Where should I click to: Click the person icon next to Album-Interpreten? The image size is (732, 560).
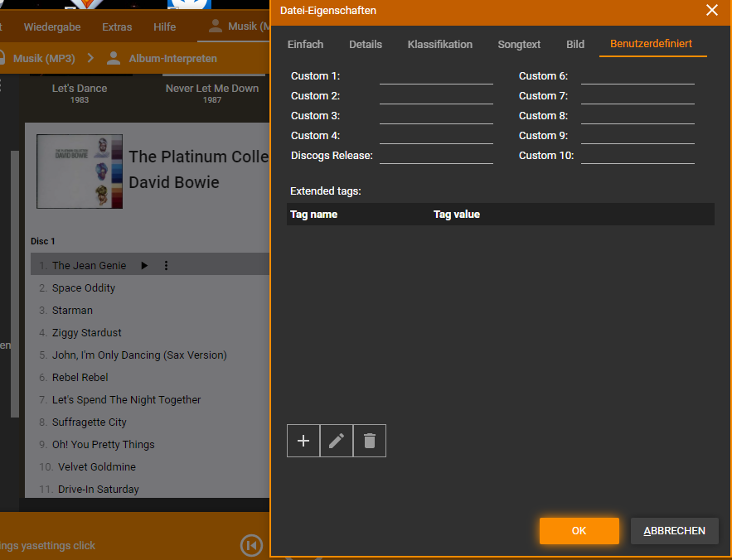point(114,58)
